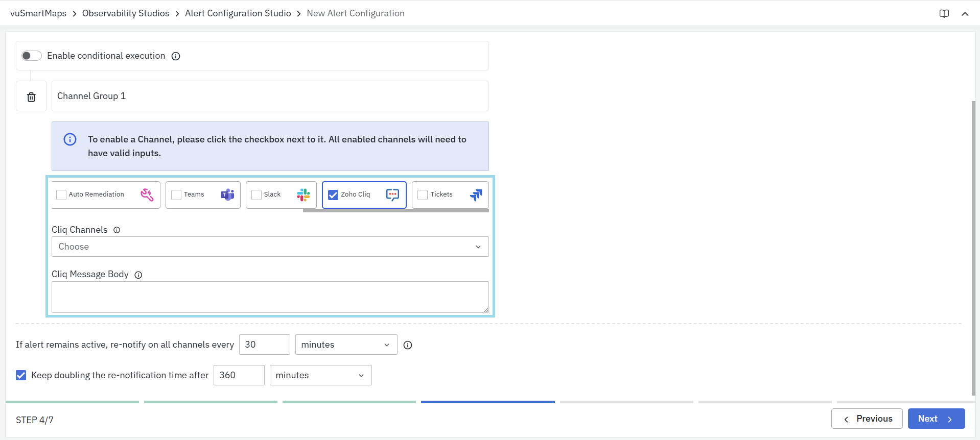Viewport: 980px width, 440px height.
Task: Uncheck Keep doubling the re-notification time
Action: click(21, 376)
